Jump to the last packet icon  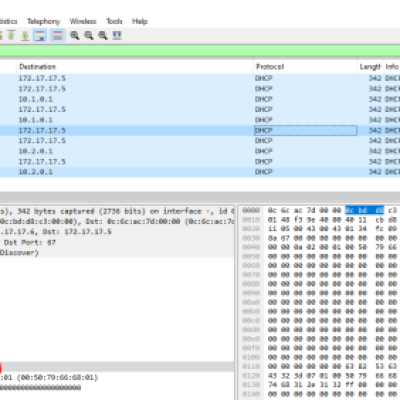coord(25,35)
